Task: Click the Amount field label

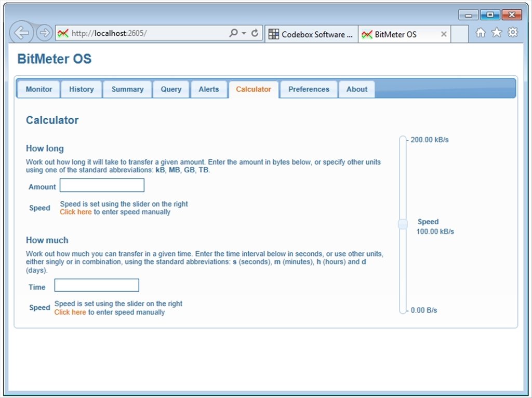Action: pos(42,187)
